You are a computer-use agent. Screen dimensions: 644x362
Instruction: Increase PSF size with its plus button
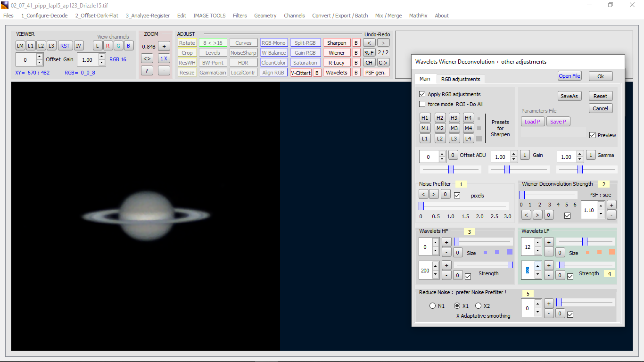(611, 205)
